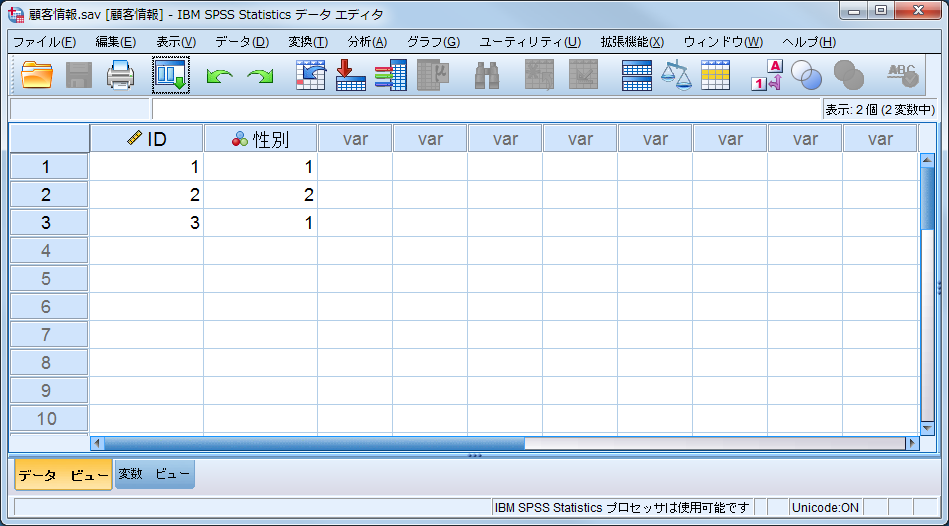Close the SPSS data editor window
The width and height of the screenshot is (949, 526).
pos(918,10)
